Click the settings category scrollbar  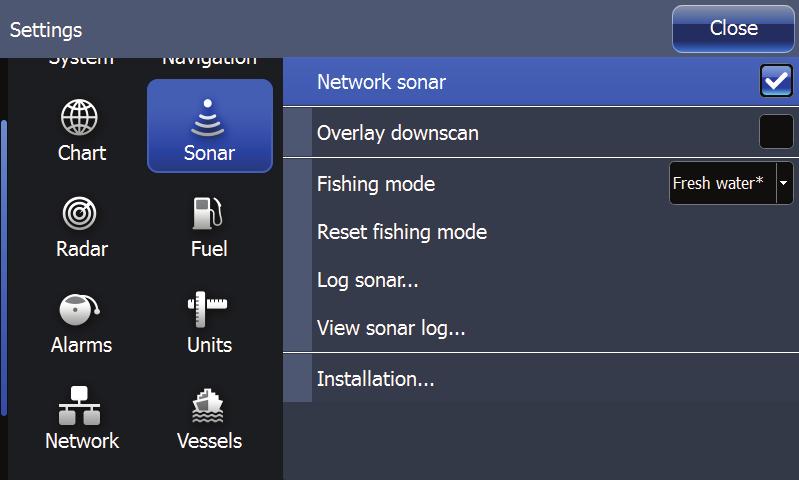click(4, 268)
